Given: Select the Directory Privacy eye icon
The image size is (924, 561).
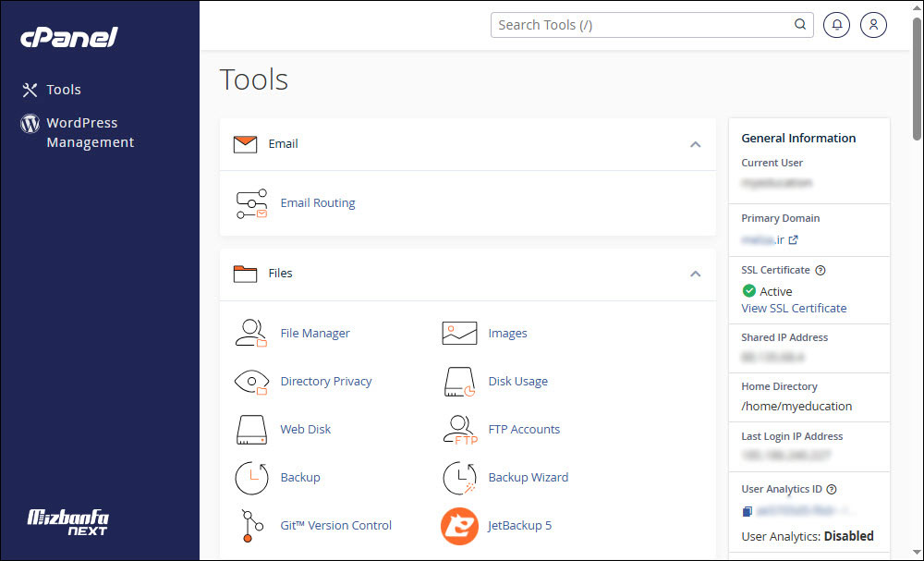Looking at the screenshot, I should (x=250, y=381).
